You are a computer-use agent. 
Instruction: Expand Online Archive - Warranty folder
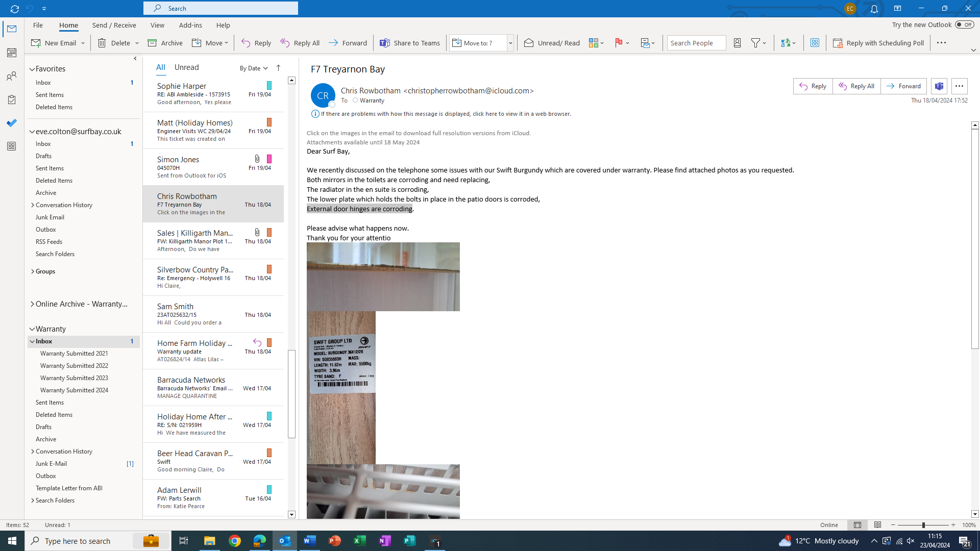(x=32, y=304)
